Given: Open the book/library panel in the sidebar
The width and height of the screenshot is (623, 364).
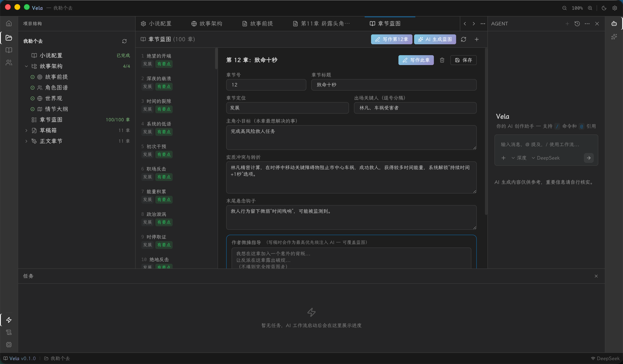Looking at the screenshot, I should pyautogui.click(x=9, y=50).
